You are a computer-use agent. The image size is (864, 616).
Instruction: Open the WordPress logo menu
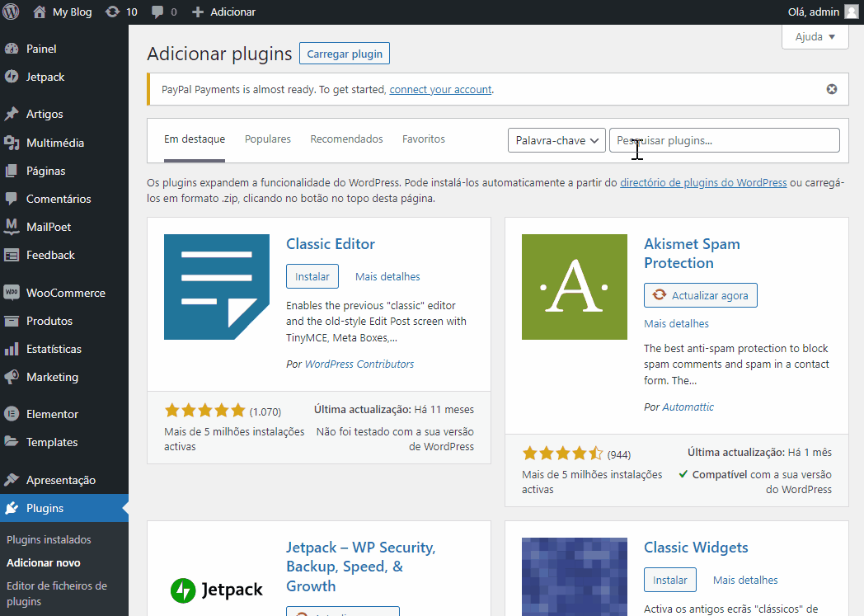click(x=11, y=12)
